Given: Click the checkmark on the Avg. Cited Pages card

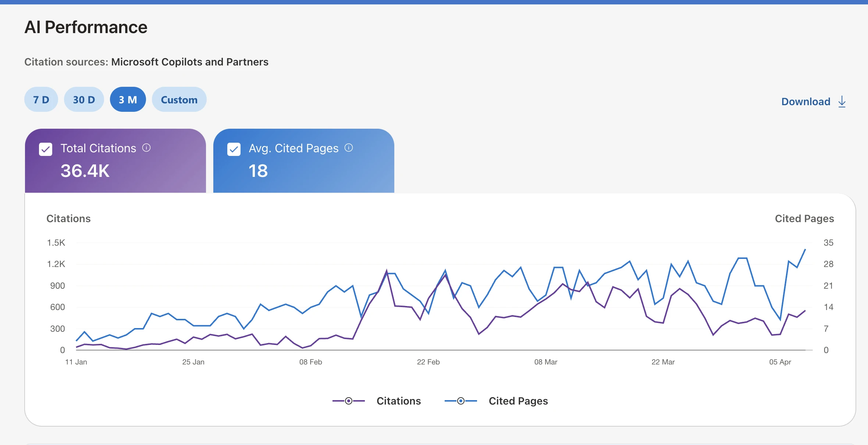Looking at the screenshot, I should [x=234, y=149].
